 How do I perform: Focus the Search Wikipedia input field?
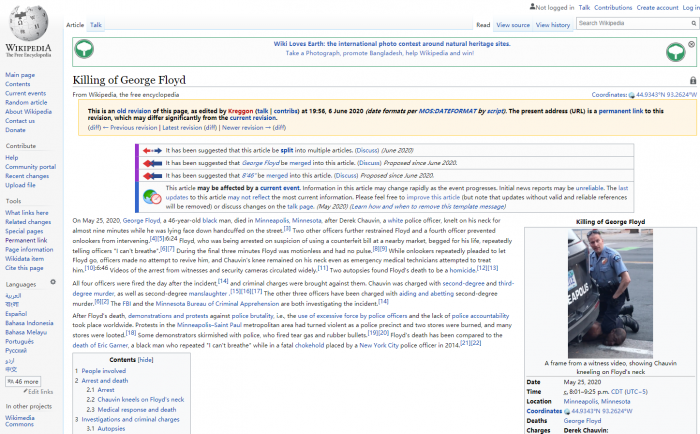(633, 23)
